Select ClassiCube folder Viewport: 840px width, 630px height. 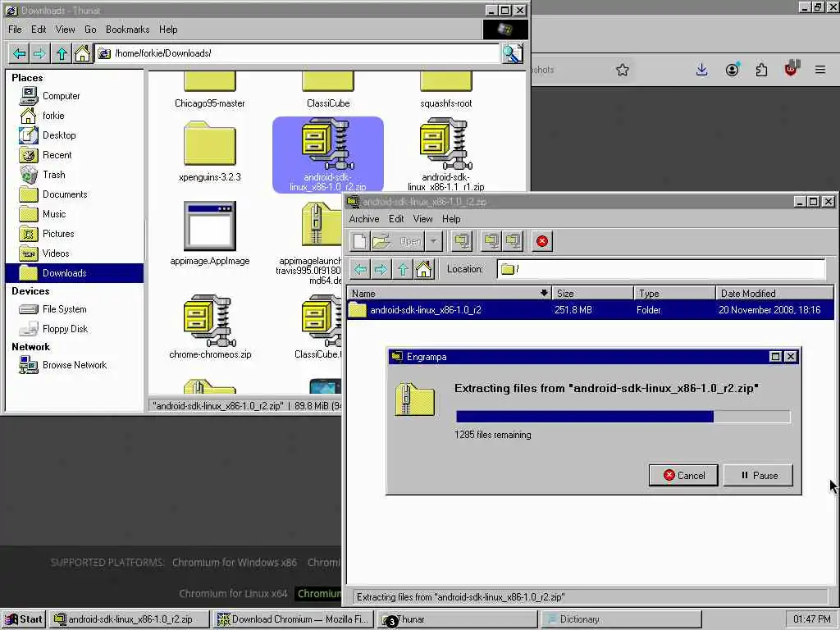point(328,91)
